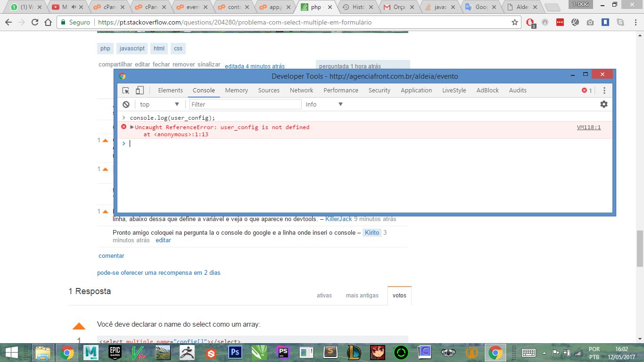This screenshot has height=362, width=644.
Task: Toggle device toolbar icon in DevTools
Action: [x=140, y=90]
